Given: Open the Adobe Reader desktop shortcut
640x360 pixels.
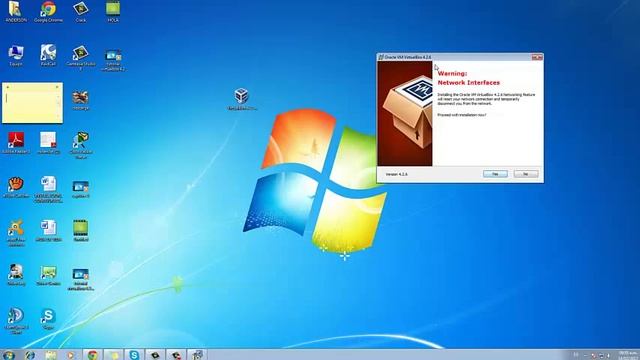Looking at the screenshot, I should tap(16, 143).
